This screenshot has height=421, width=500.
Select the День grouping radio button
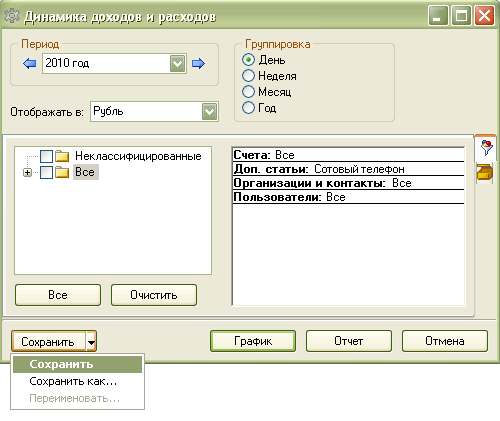pos(248,60)
